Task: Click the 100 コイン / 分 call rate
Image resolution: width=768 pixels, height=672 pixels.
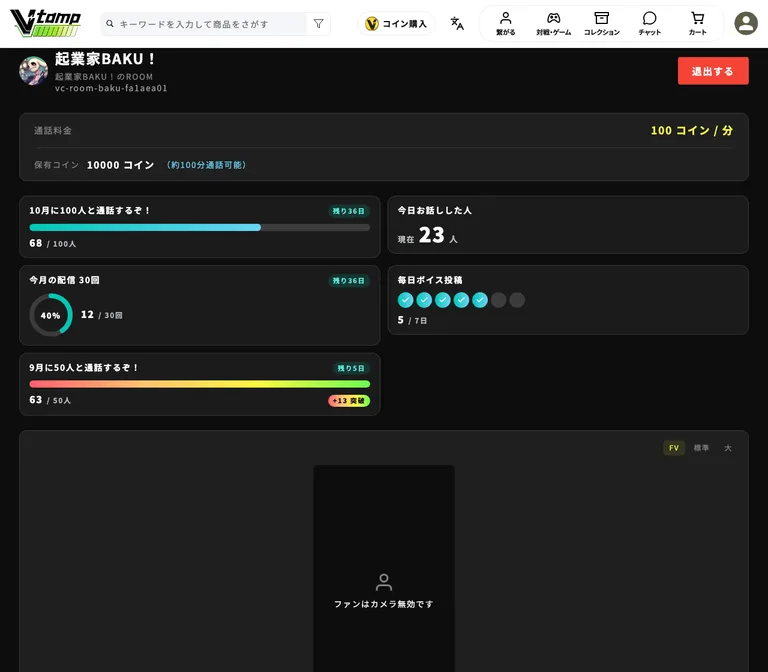Action: (692, 130)
